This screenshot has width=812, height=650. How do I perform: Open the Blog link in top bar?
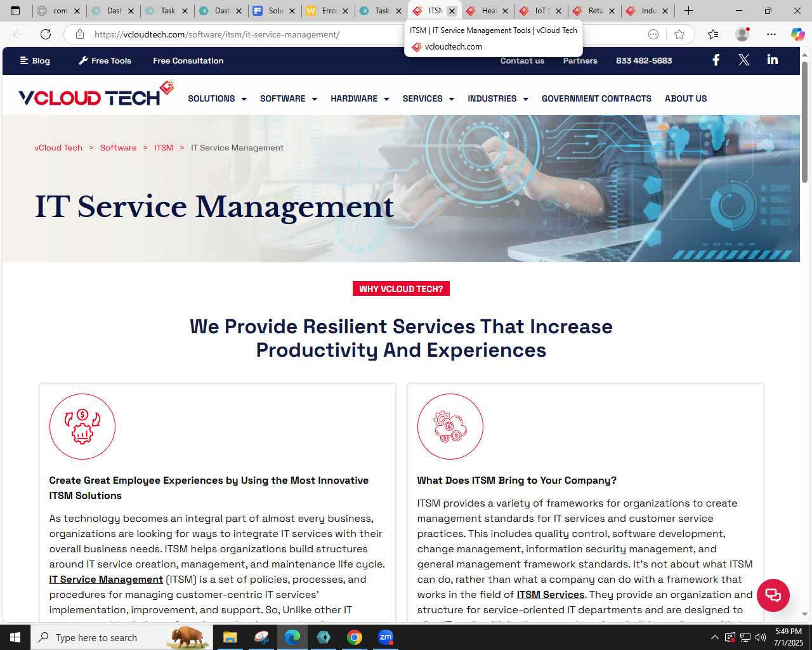[35, 61]
